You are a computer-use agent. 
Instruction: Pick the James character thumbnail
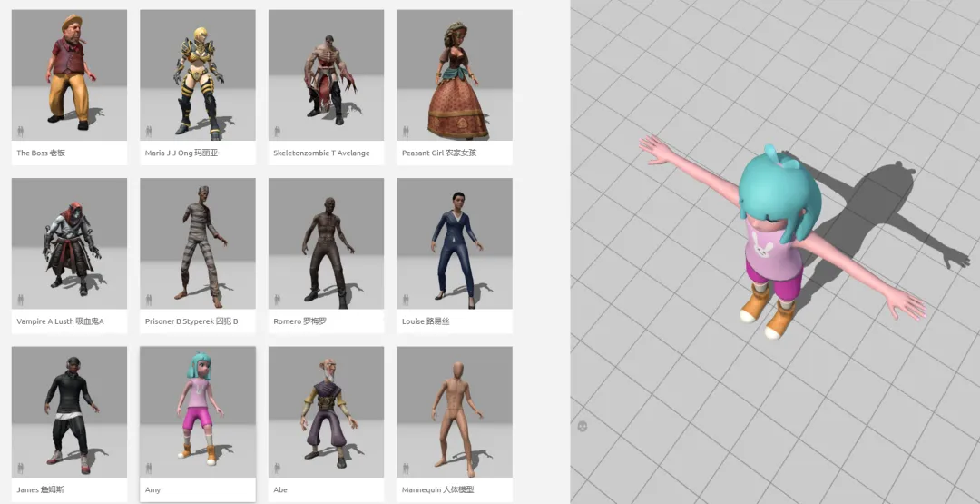pyautogui.click(x=69, y=411)
